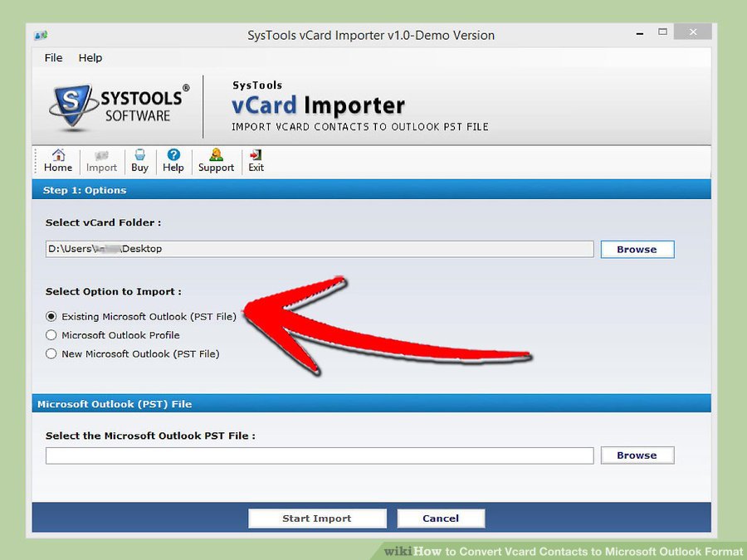Open the Help question mark icon
Image resolution: width=747 pixels, height=560 pixels.
pyautogui.click(x=173, y=155)
